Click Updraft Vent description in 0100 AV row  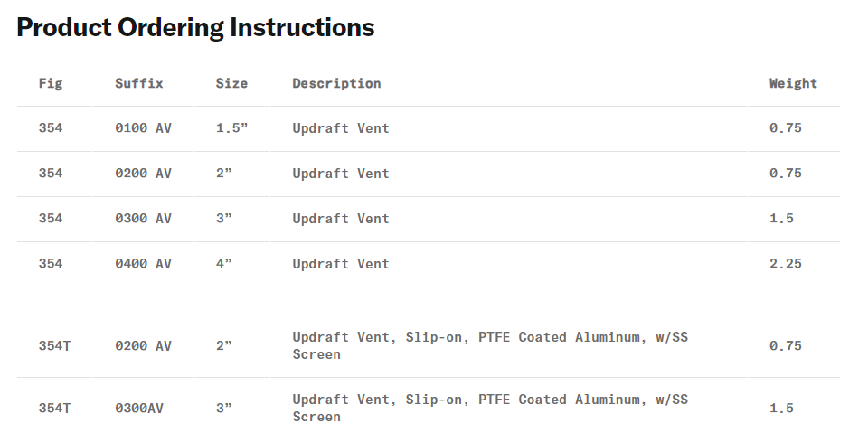tap(341, 128)
